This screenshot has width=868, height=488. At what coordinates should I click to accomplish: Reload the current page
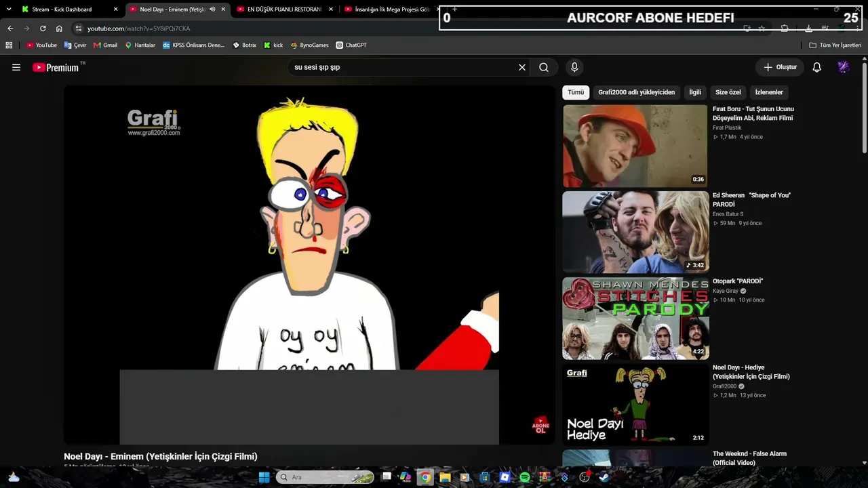[x=43, y=28]
